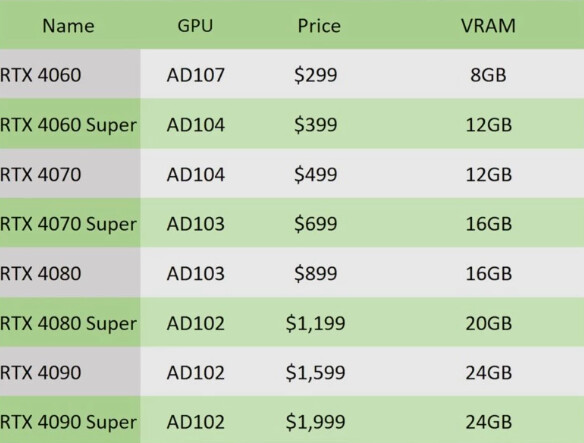This screenshot has height=443, width=584.
Task: Select the AD107 GPU cell
Action: coord(196,75)
